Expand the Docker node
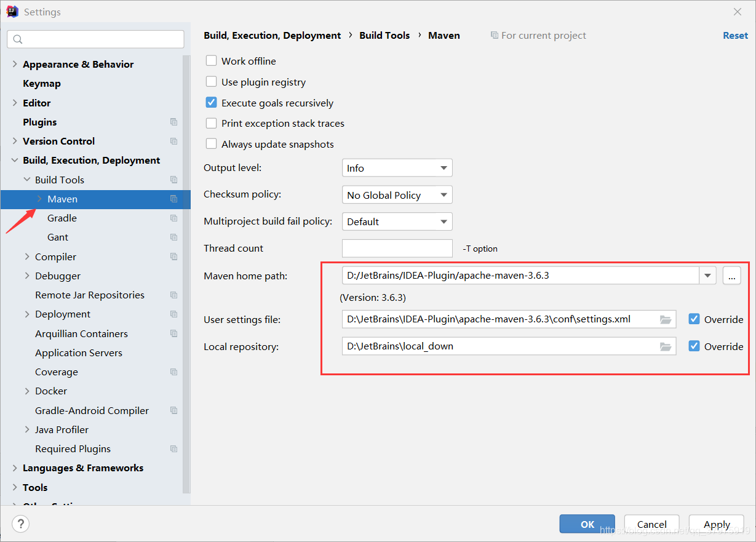This screenshot has height=542, width=756. pos(27,391)
